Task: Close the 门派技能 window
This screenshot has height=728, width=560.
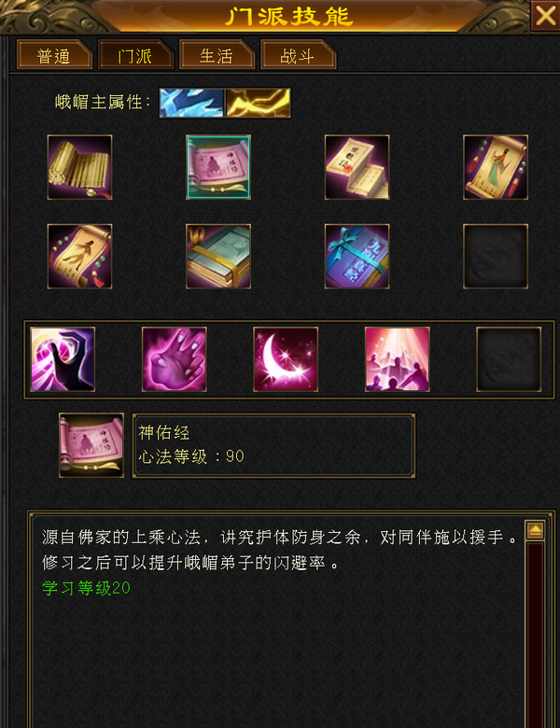Action: tap(545, 15)
